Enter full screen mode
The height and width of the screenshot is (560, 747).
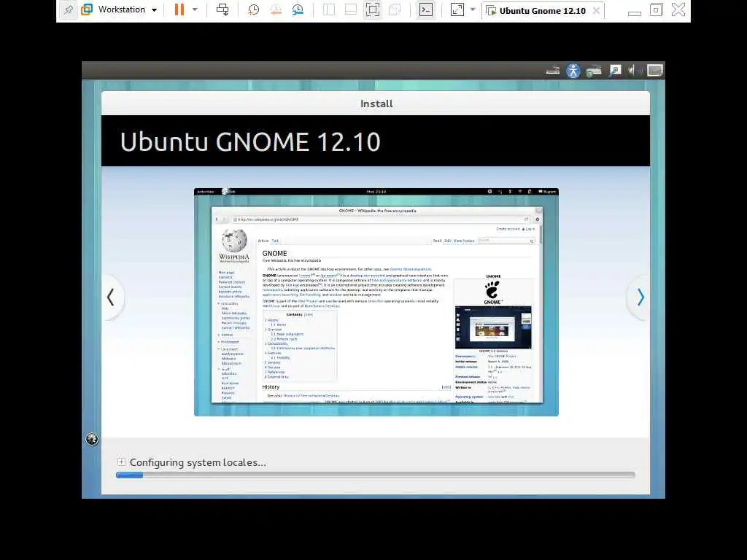(373, 9)
